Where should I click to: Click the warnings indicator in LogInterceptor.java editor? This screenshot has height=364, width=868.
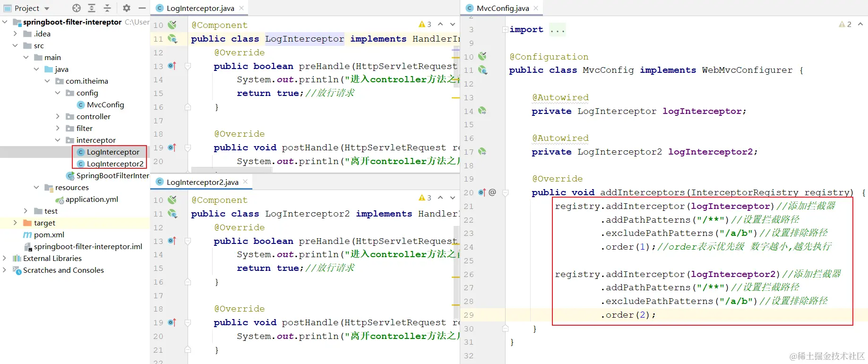point(425,24)
